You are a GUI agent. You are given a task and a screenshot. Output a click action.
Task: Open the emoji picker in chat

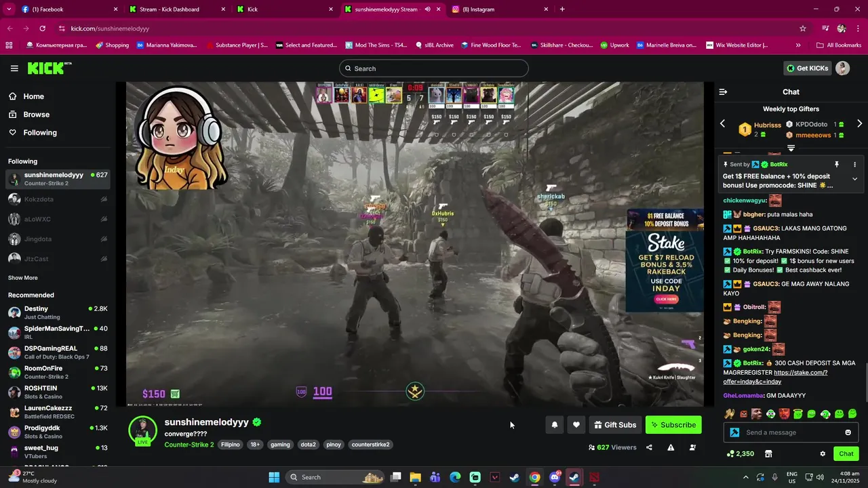click(x=848, y=432)
